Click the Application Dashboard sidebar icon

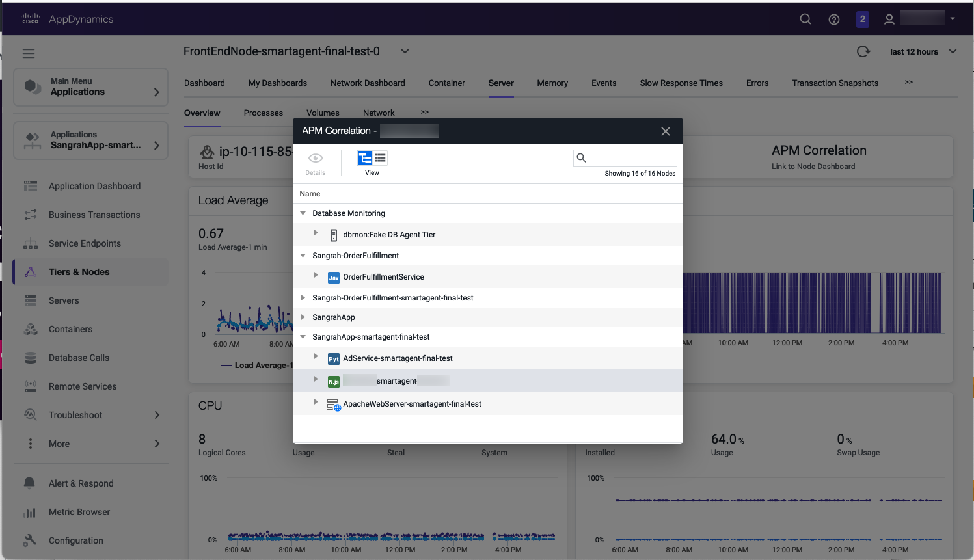point(31,186)
